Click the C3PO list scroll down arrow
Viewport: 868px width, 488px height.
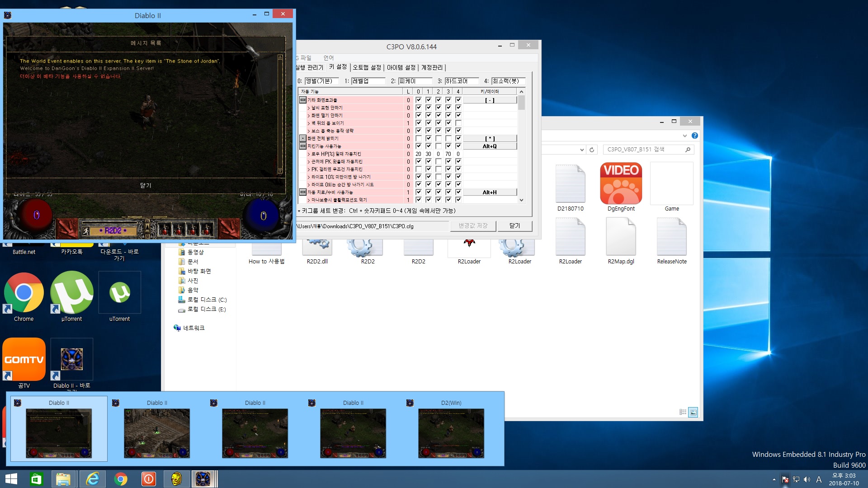(x=521, y=200)
